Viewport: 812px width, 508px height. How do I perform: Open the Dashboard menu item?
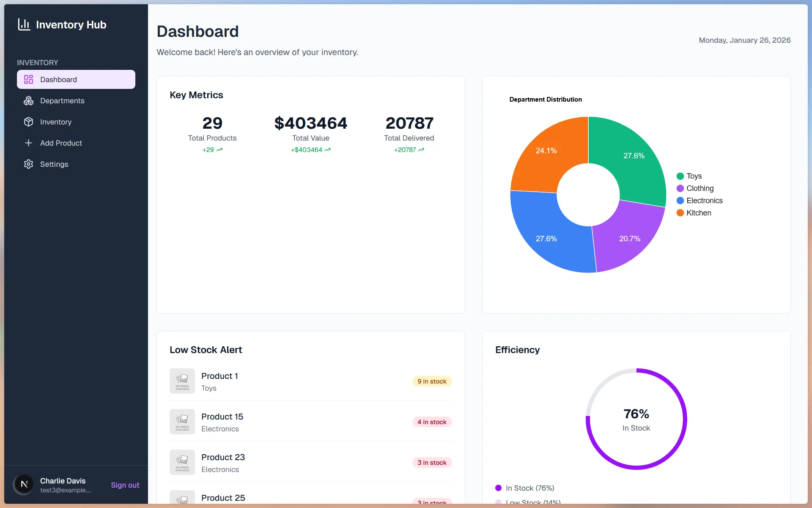pyautogui.click(x=76, y=80)
